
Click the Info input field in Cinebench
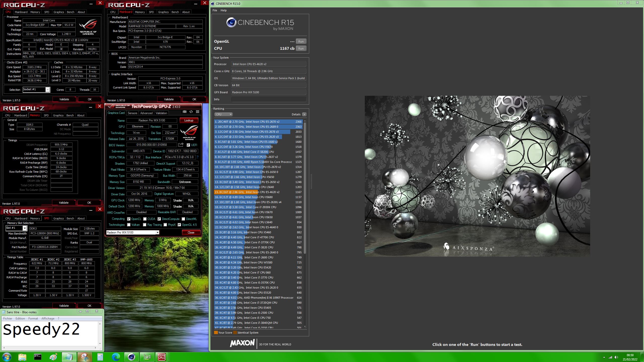[x=269, y=99]
